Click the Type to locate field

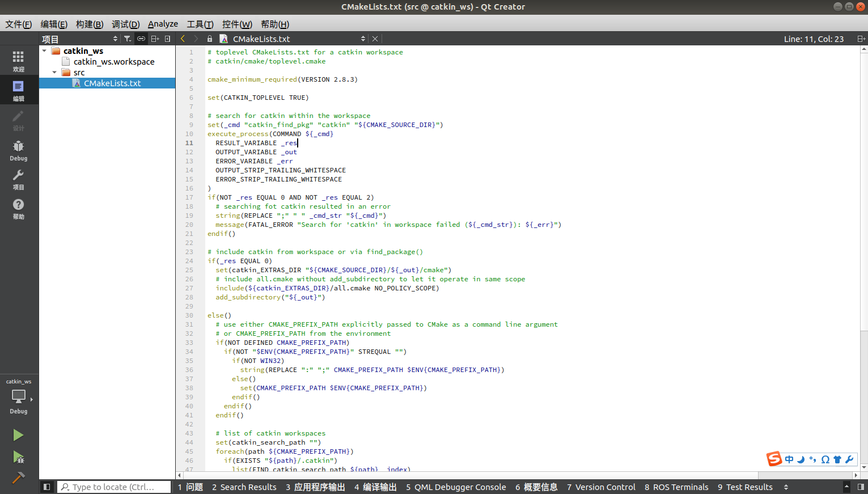(x=114, y=487)
